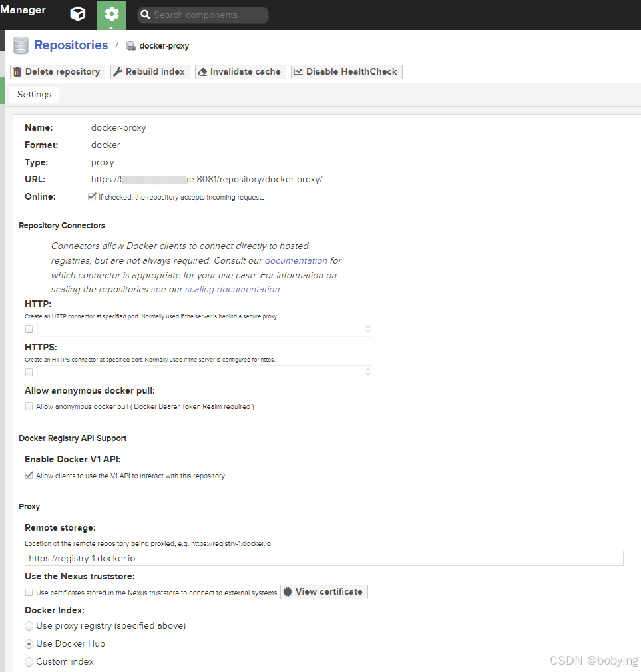Click the search magnifier icon
The image size is (641, 672).
tap(146, 15)
